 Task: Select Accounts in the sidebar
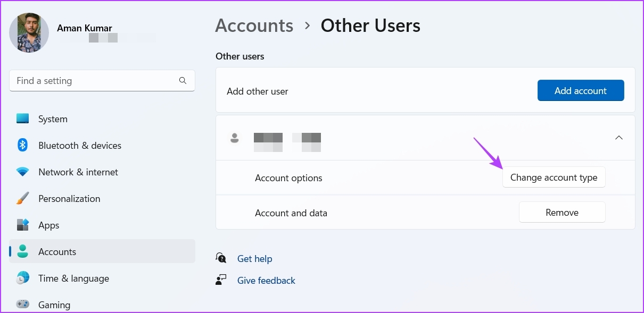(57, 251)
